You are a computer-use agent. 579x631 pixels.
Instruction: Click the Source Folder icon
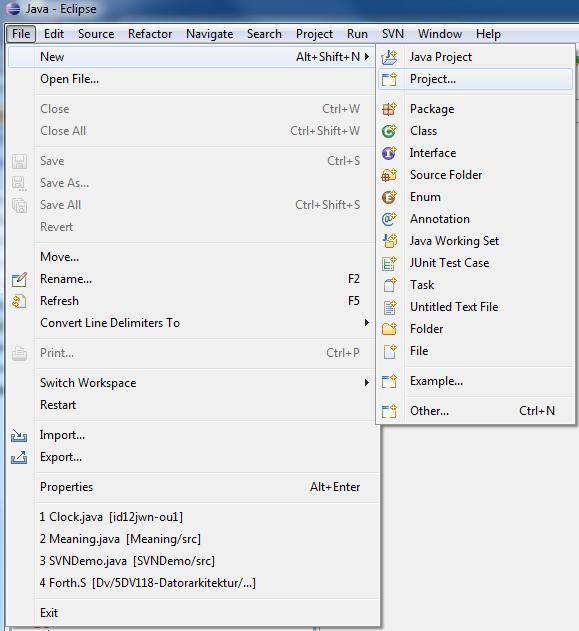[389, 175]
